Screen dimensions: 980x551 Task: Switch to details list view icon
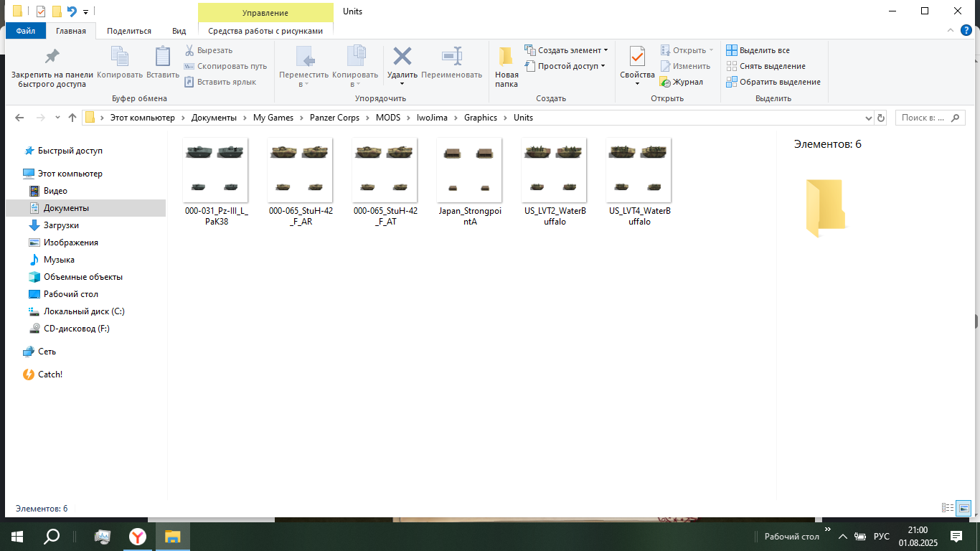pos(948,508)
